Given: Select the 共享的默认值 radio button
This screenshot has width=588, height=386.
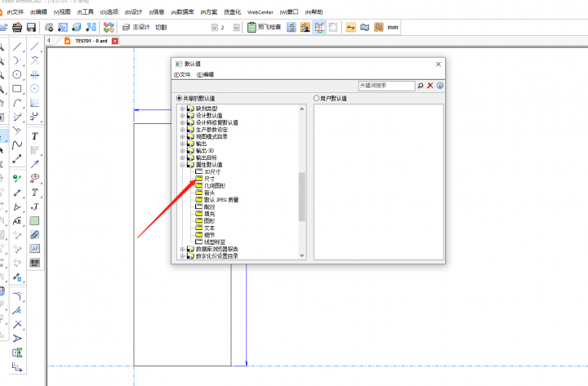Looking at the screenshot, I should [180, 98].
